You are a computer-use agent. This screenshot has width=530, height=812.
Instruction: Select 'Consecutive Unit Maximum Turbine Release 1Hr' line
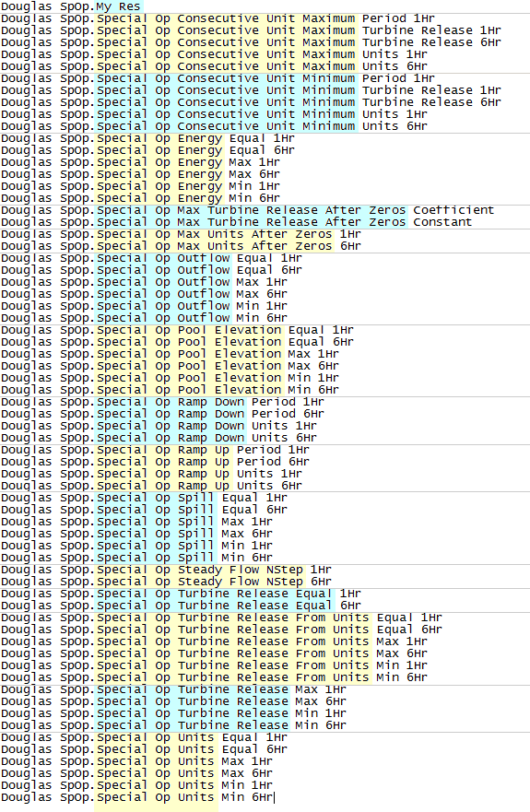[x=251, y=30]
